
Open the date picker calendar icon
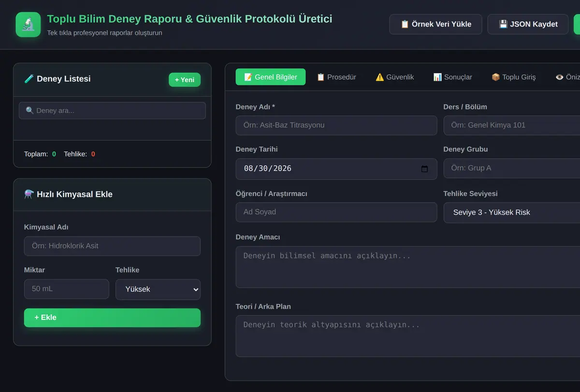(x=424, y=169)
